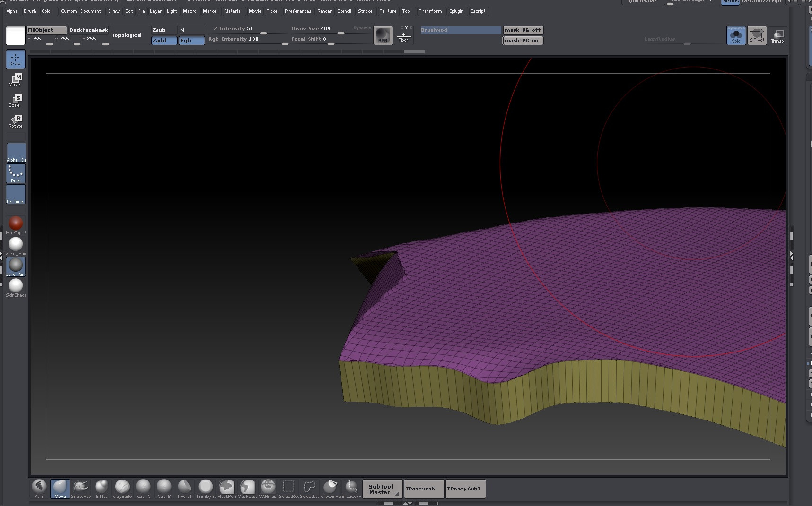The image size is (812, 506).
Task: Open the Preferences menu
Action: [x=298, y=11]
